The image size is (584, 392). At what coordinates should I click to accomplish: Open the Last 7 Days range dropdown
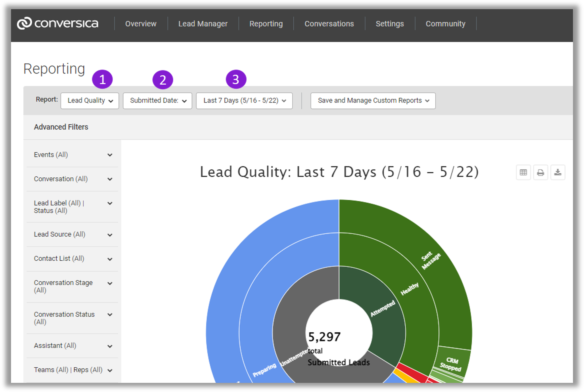(244, 101)
